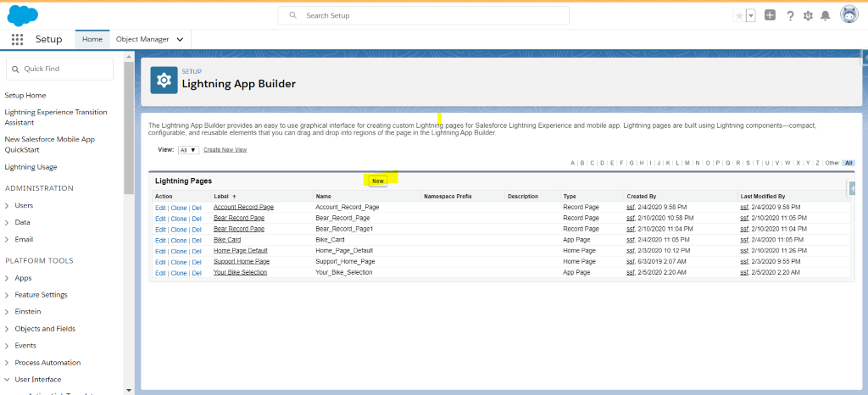The image size is (868, 395).
Task: Open the favorites list dropdown arrow
Action: coord(750,15)
